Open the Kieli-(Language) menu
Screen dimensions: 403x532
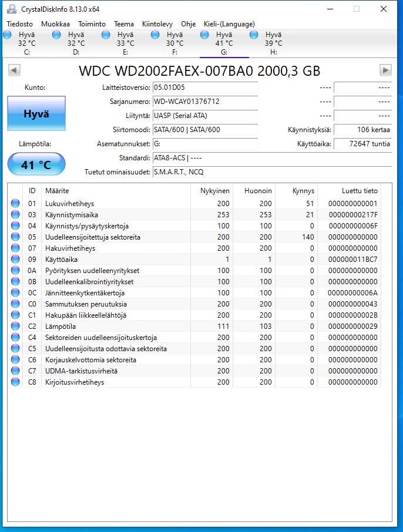[x=229, y=24]
